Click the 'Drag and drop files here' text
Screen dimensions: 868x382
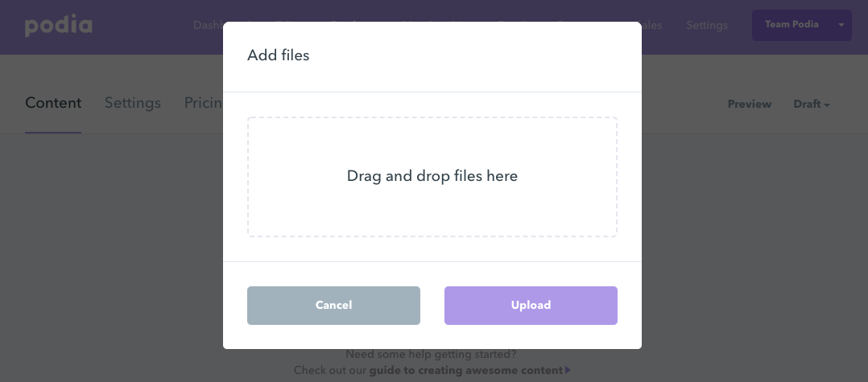coord(432,176)
